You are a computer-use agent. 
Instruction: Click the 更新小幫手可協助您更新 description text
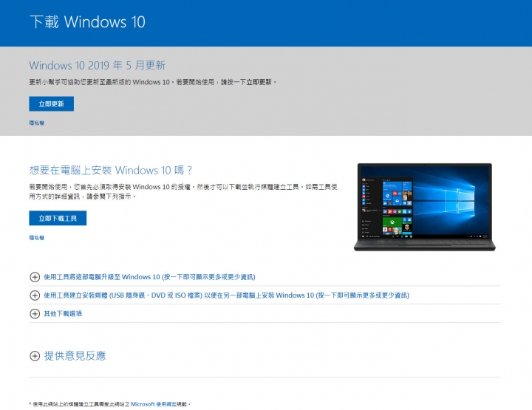(x=153, y=82)
